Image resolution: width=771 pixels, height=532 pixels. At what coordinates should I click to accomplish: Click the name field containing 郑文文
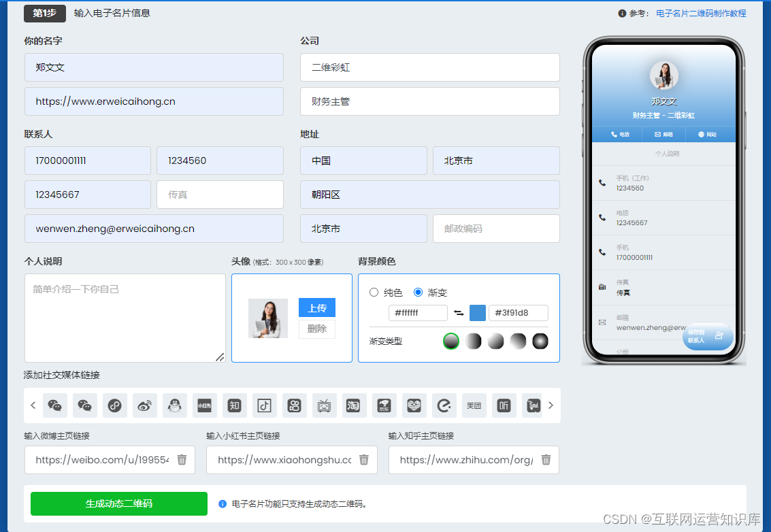tap(154, 67)
